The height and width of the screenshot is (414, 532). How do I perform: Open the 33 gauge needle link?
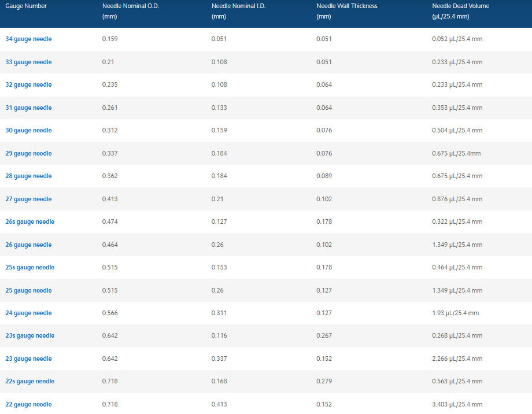(x=28, y=62)
